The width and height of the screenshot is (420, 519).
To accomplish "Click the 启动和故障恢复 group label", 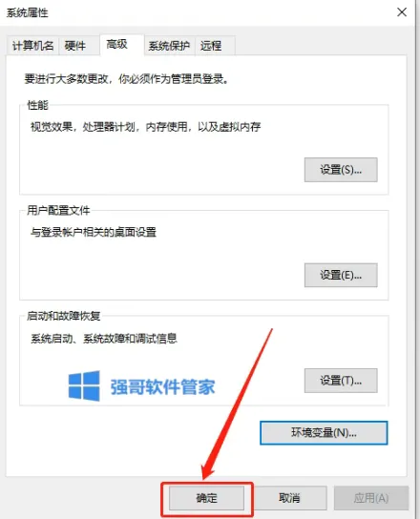I will click(x=64, y=316).
